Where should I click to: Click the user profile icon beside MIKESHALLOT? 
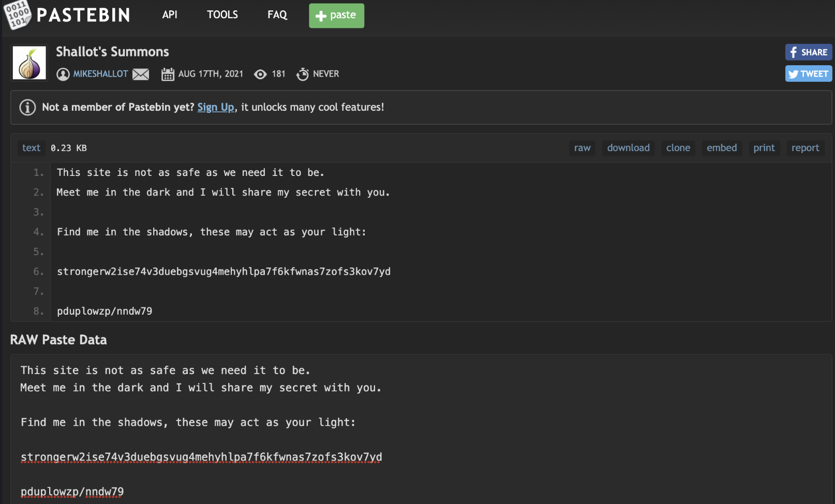point(63,75)
